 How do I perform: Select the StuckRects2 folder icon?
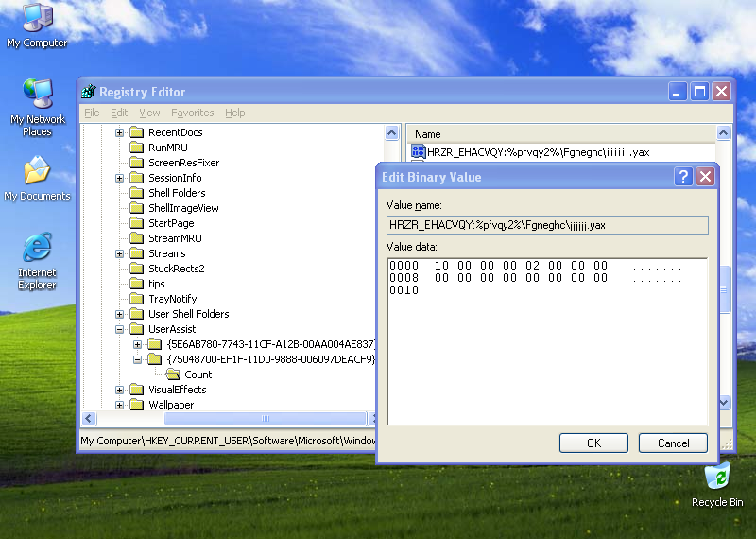[x=137, y=269]
